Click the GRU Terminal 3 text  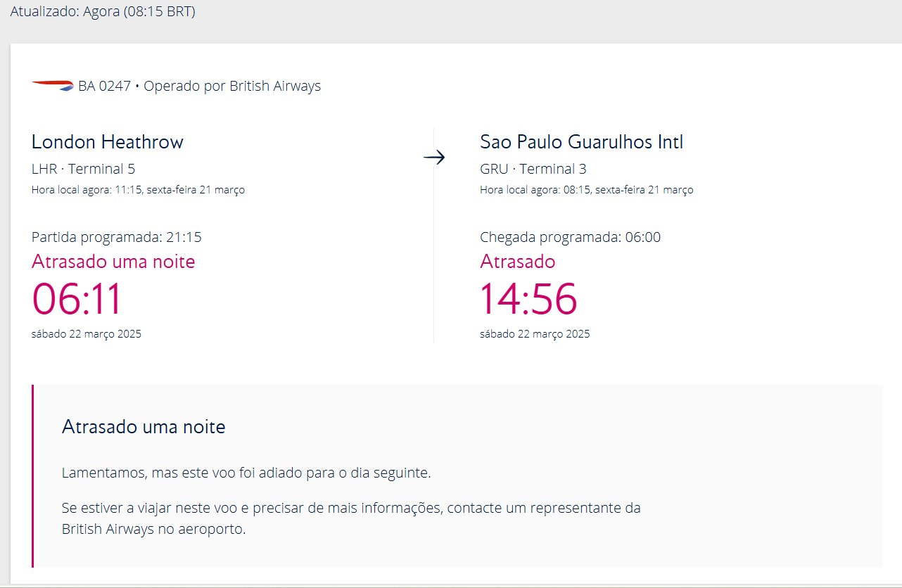tap(533, 169)
